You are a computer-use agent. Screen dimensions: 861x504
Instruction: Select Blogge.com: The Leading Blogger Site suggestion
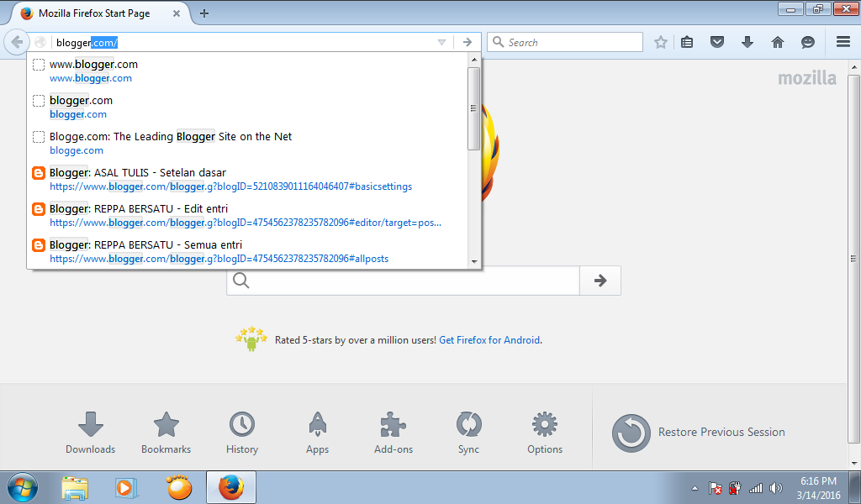(x=247, y=143)
